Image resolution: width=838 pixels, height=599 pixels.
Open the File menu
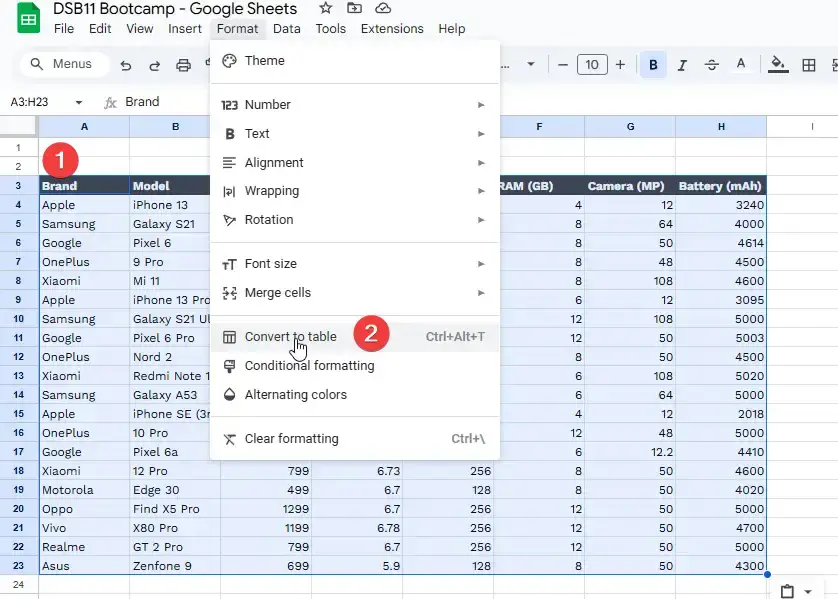pyautogui.click(x=64, y=29)
